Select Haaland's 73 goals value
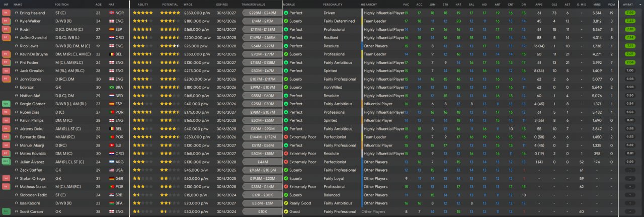 click(553, 13)
